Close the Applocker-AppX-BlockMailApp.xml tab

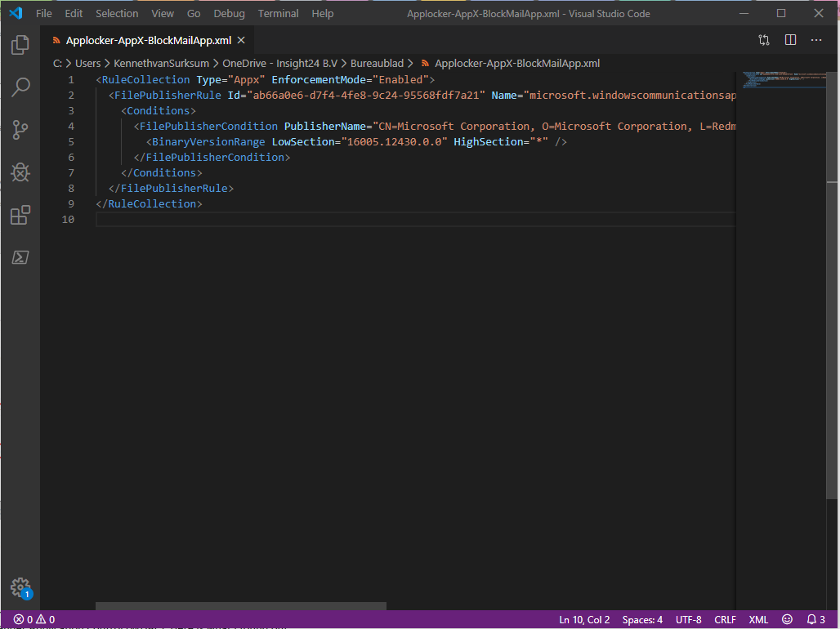coord(241,40)
